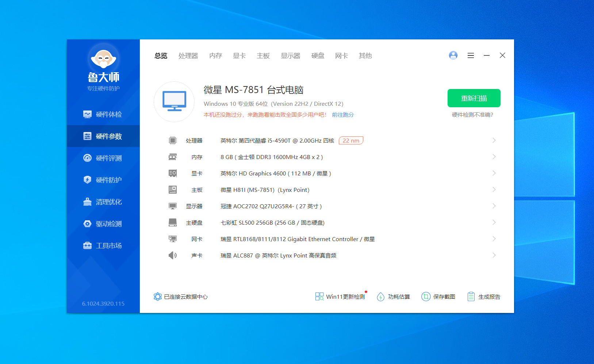Click the memory module icon

(173, 157)
